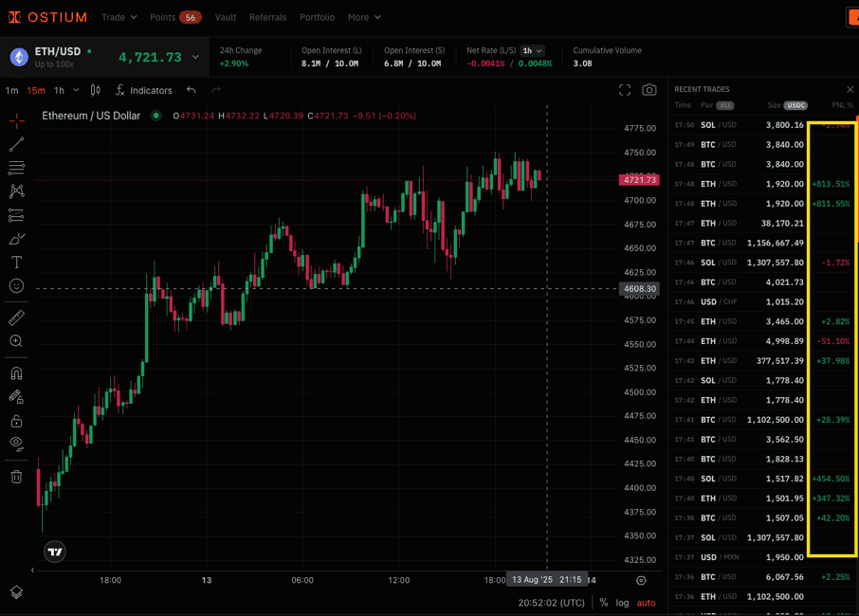Click the USDC size unit pill
The image size is (859, 616).
pos(795,105)
